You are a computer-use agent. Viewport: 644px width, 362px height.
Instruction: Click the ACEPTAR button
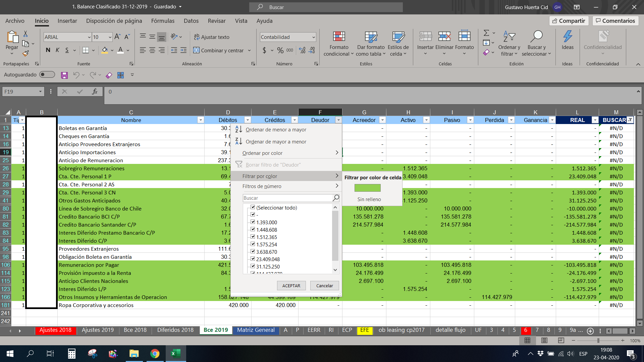[x=291, y=286]
